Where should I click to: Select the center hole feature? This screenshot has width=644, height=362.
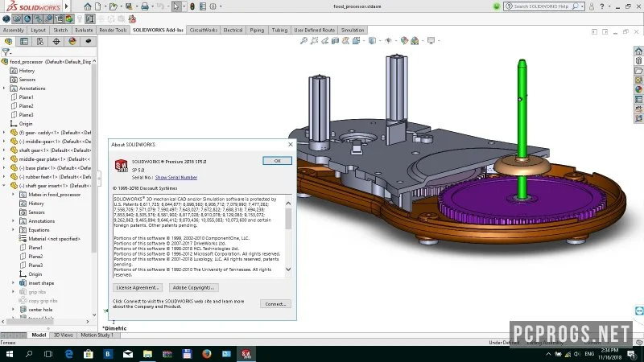pyautogui.click(x=40, y=310)
